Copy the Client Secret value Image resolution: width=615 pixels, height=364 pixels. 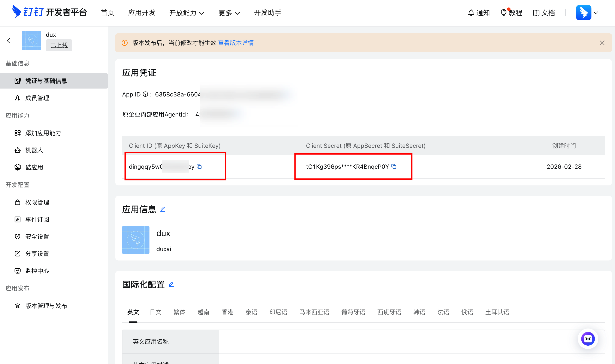394,167
